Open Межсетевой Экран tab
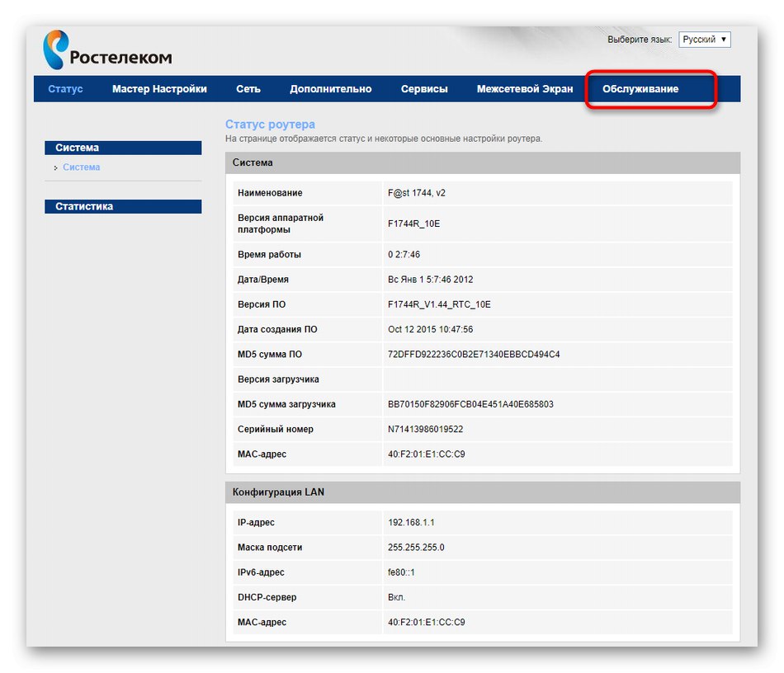Screen dimensions: 784x673 pyautogui.click(x=525, y=89)
